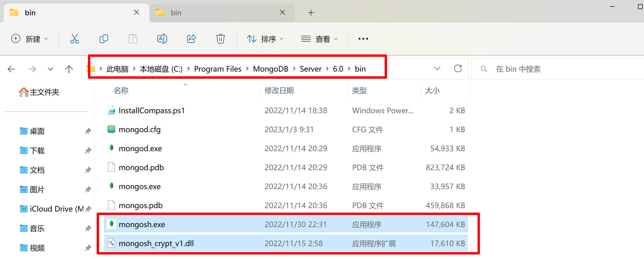Sort by 大小 column header
This screenshot has height=259, width=644.
pyautogui.click(x=432, y=90)
